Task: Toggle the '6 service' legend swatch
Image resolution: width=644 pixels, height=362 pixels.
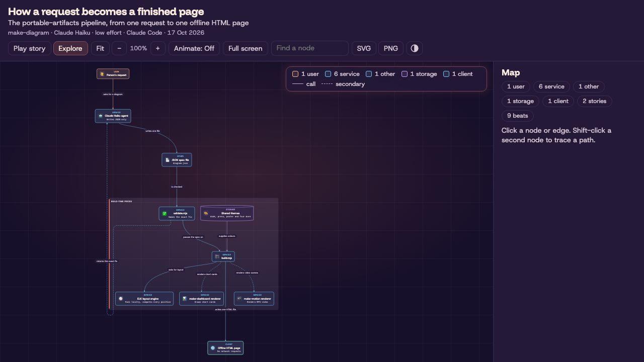Action: pyautogui.click(x=328, y=74)
